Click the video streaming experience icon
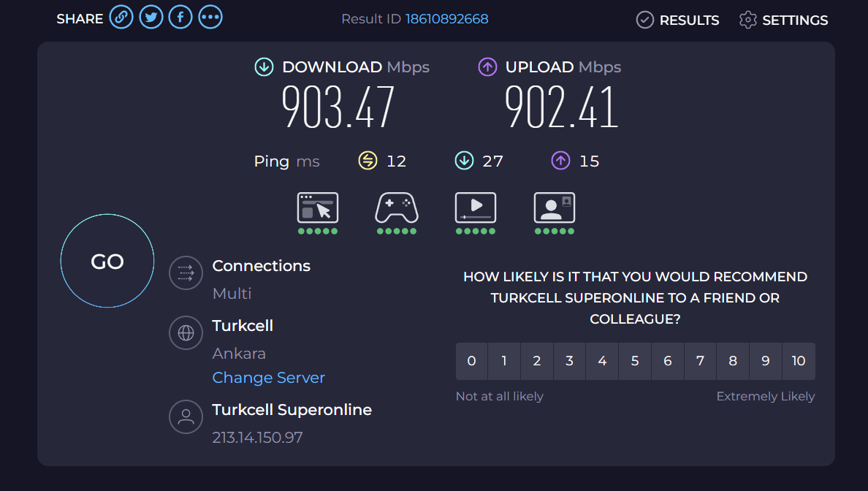This screenshot has height=491, width=868. 476,208
